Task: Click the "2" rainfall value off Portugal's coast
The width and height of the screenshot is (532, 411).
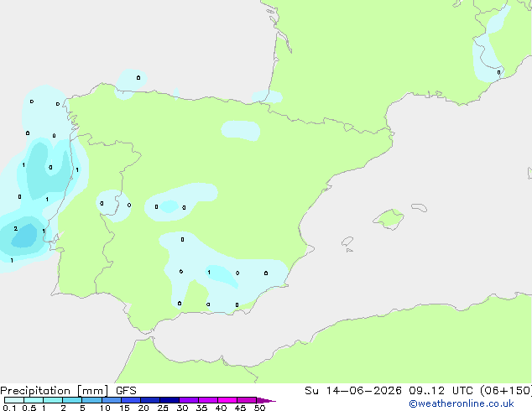Action: tap(16, 228)
